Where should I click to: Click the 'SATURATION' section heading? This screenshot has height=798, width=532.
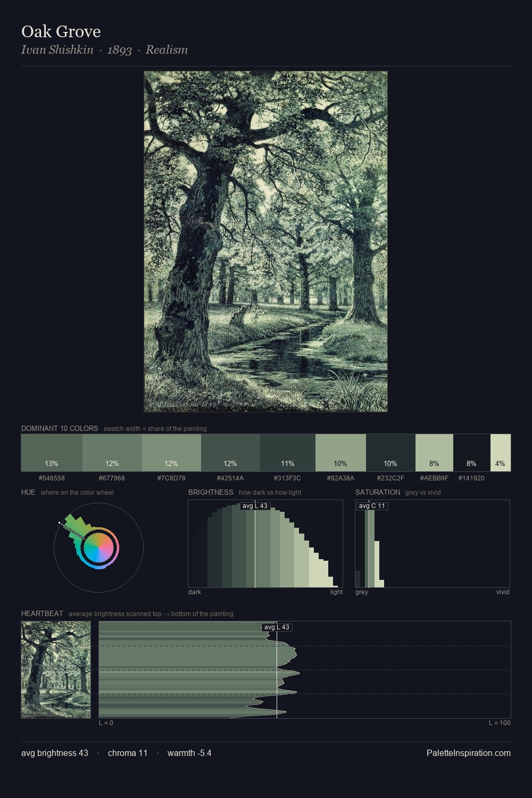point(378,492)
